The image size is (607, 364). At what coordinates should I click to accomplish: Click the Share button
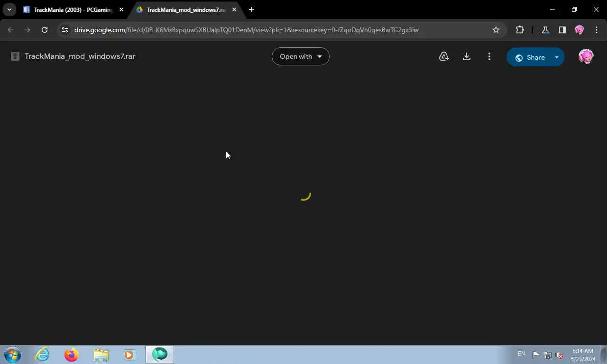click(x=530, y=57)
